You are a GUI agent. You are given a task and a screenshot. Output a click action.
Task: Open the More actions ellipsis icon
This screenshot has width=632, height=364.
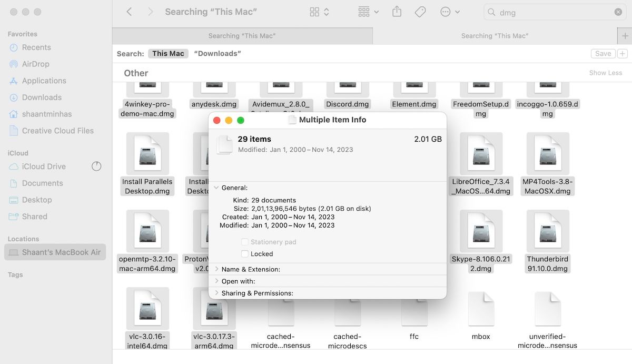point(445,12)
